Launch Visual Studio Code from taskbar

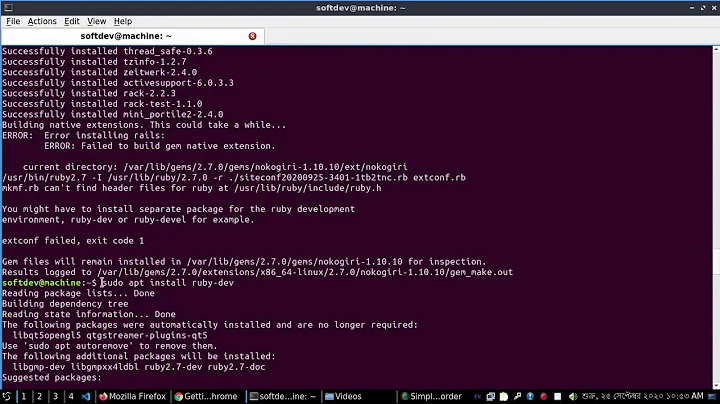tap(86, 396)
